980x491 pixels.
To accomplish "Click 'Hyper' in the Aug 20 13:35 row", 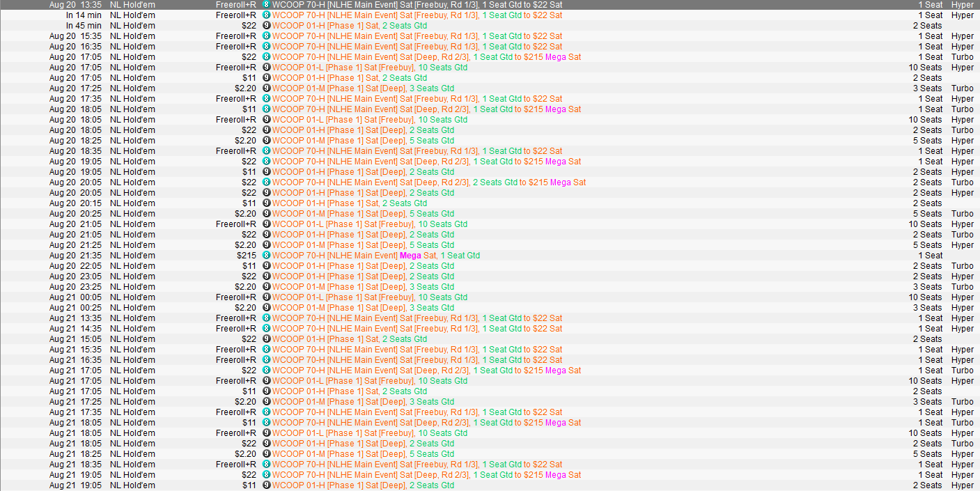I will tap(963, 4).
